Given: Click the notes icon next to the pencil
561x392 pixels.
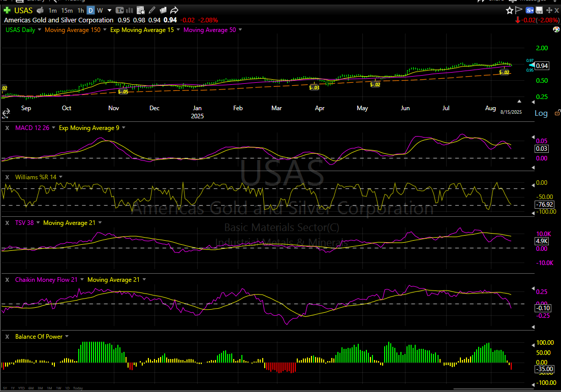Looking at the screenshot, I should coord(163,10).
